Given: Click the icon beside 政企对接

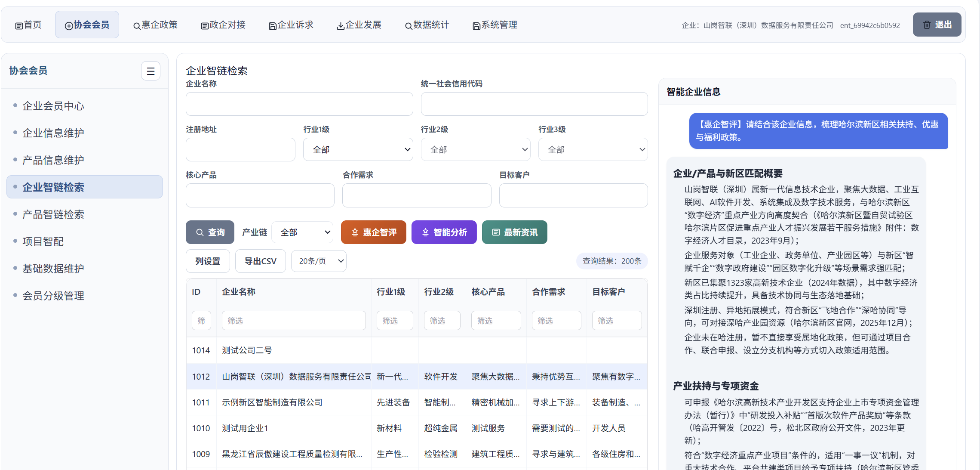Looking at the screenshot, I should tap(205, 26).
